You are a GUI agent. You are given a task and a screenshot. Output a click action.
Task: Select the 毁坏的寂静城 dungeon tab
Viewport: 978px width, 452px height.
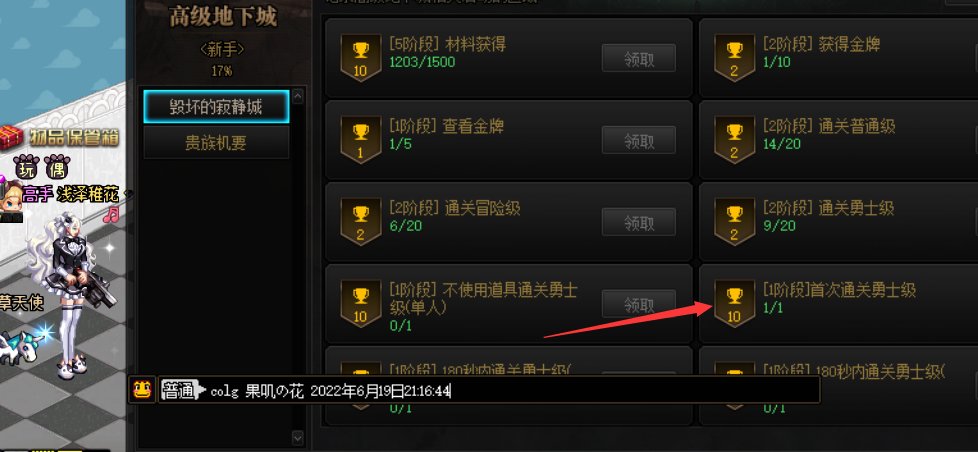(x=216, y=107)
